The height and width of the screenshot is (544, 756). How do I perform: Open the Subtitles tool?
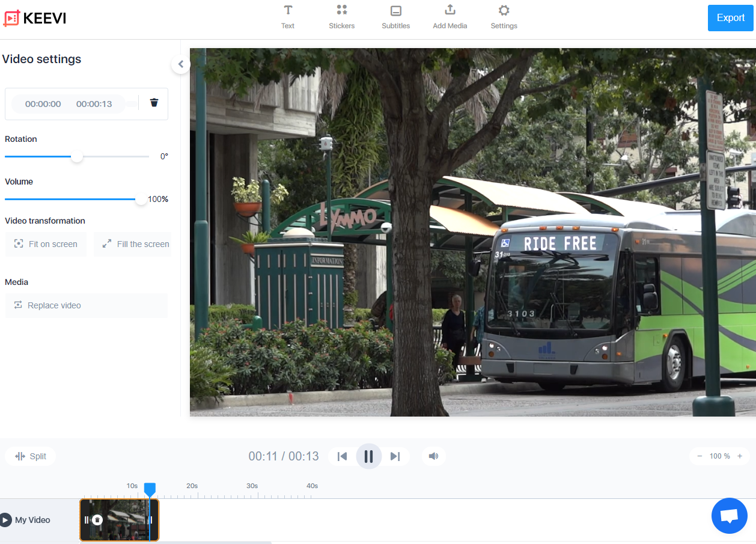395,17
